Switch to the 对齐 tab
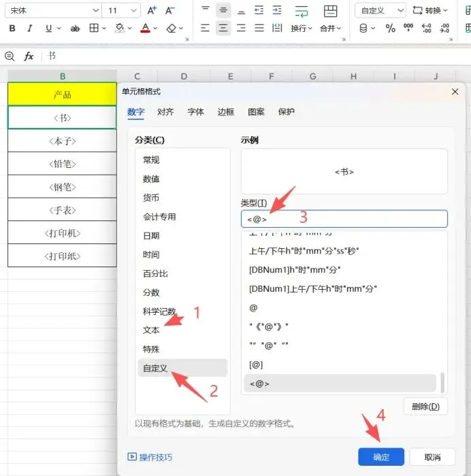Screen dimensions: 471x476 click(x=165, y=112)
